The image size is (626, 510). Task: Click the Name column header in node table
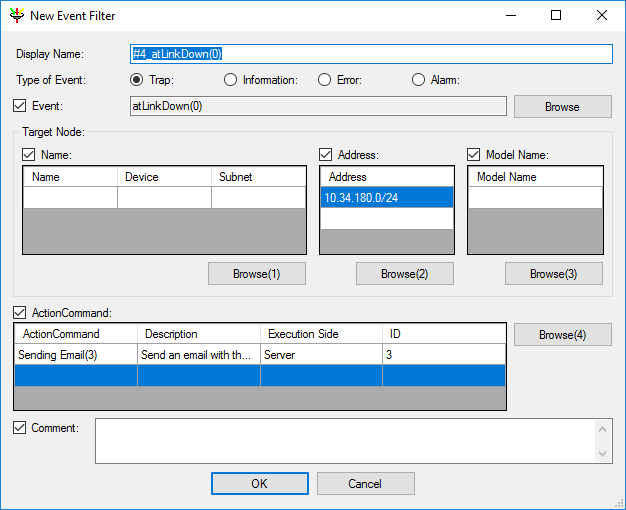coord(70,177)
